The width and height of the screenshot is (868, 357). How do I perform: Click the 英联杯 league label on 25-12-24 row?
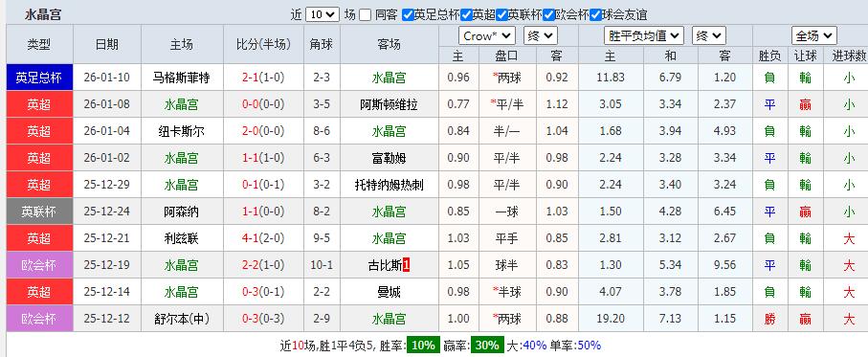click(39, 212)
